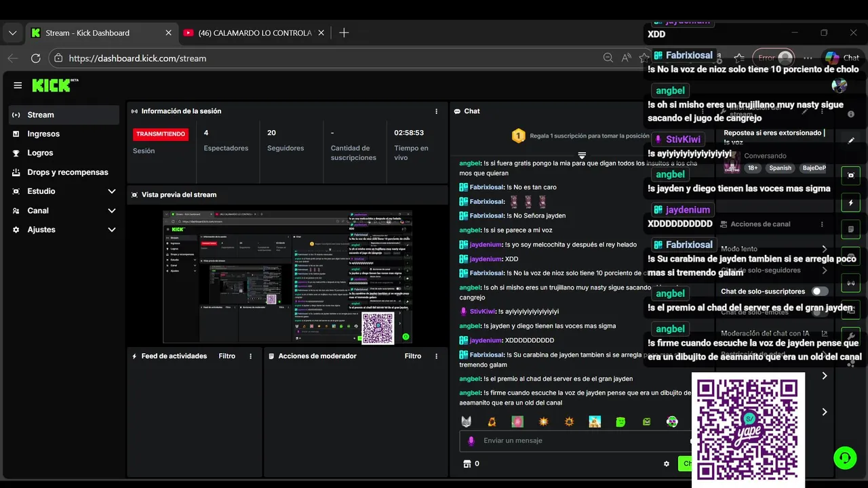
Task: Open the Feed de actividades three-dot menu
Action: [250, 356]
